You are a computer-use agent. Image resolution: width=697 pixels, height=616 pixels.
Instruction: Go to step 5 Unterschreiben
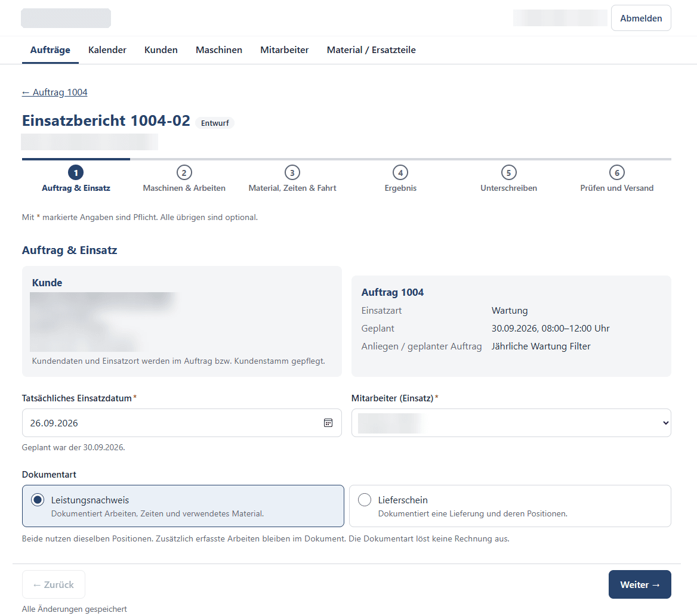tap(508, 179)
